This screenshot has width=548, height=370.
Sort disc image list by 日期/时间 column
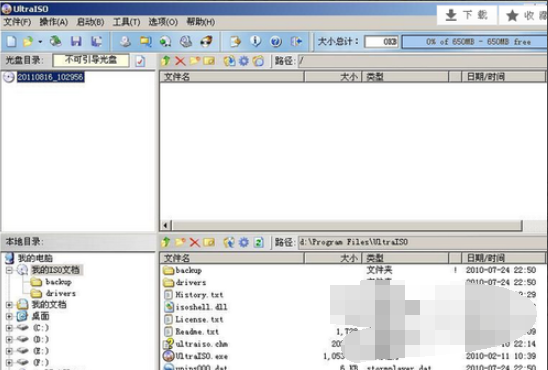click(x=503, y=77)
